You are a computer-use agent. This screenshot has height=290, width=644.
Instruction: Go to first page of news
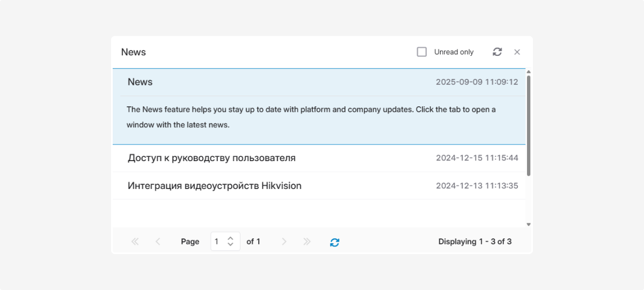[x=135, y=242]
